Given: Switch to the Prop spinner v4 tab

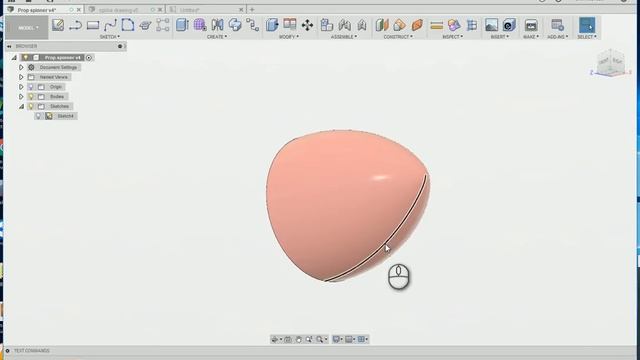Looking at the screenshot, I should pos(37,9).
